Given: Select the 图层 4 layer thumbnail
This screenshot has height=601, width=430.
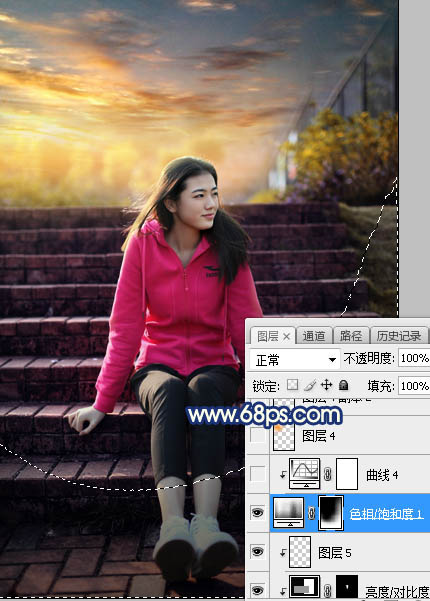Looking at the screenshot, I should click(x=284, y=436).
